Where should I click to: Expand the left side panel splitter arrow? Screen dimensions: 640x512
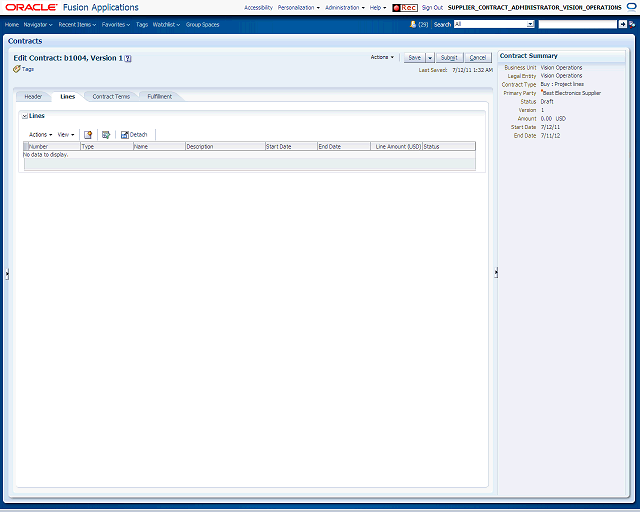click(x=7, y=274)
